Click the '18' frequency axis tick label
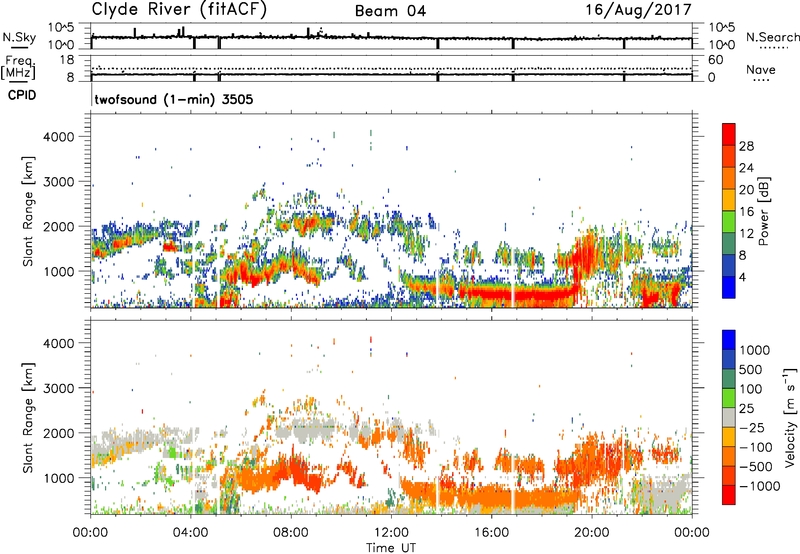 coord(67,60)
